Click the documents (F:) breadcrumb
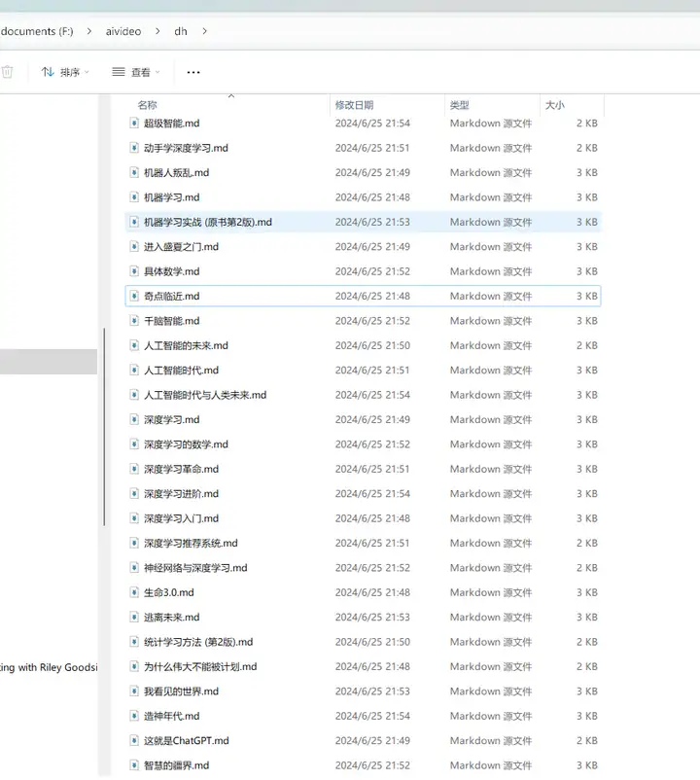Screen dimensions: 700x780 [x=37, y=31]
